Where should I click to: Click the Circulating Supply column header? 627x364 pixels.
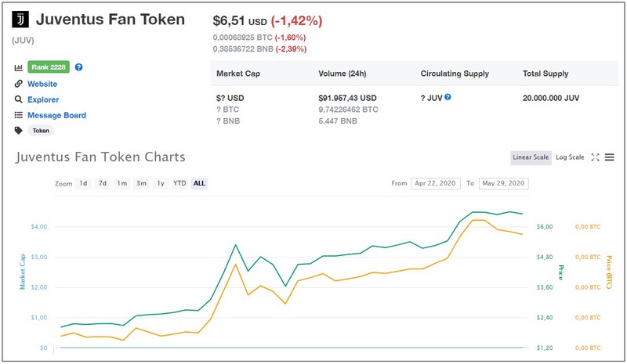click(455, 74)
